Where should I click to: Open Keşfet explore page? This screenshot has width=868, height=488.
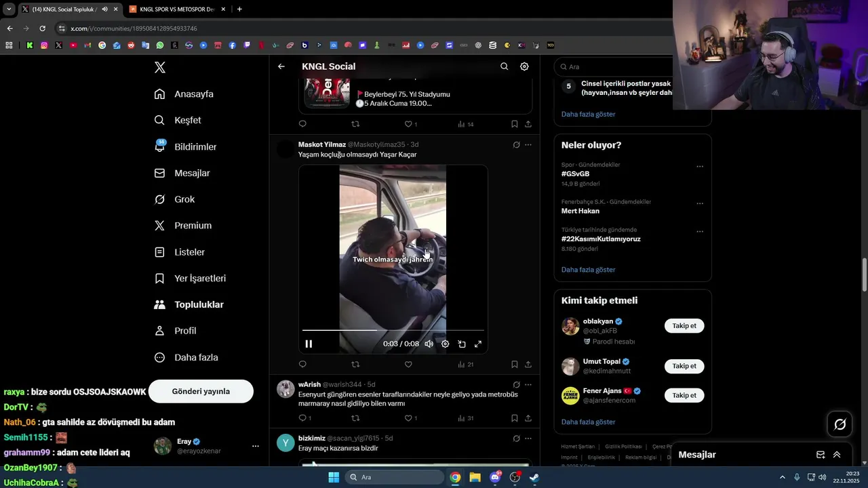click(x=178, y=120)
